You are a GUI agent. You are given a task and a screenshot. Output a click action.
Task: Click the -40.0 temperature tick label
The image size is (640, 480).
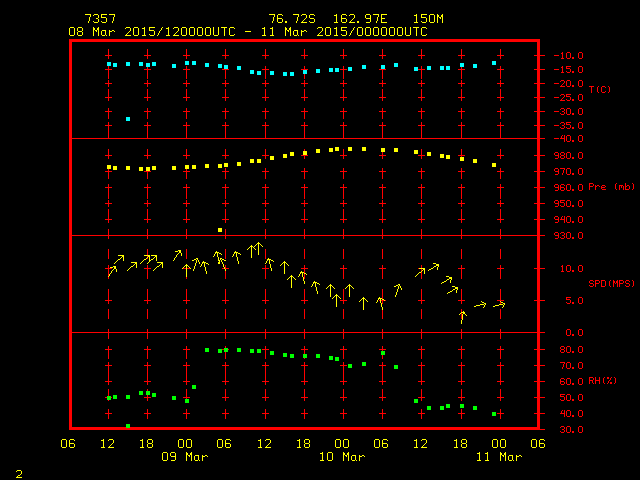[566, 139]
